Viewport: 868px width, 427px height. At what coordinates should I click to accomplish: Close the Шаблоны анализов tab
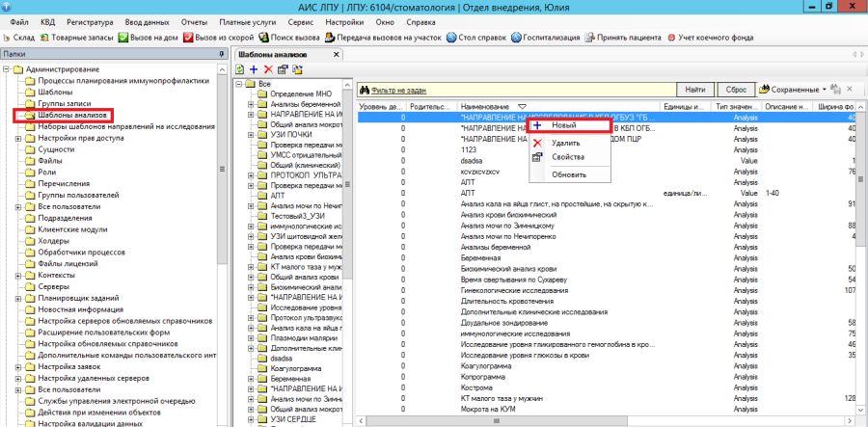coord(336,55)
